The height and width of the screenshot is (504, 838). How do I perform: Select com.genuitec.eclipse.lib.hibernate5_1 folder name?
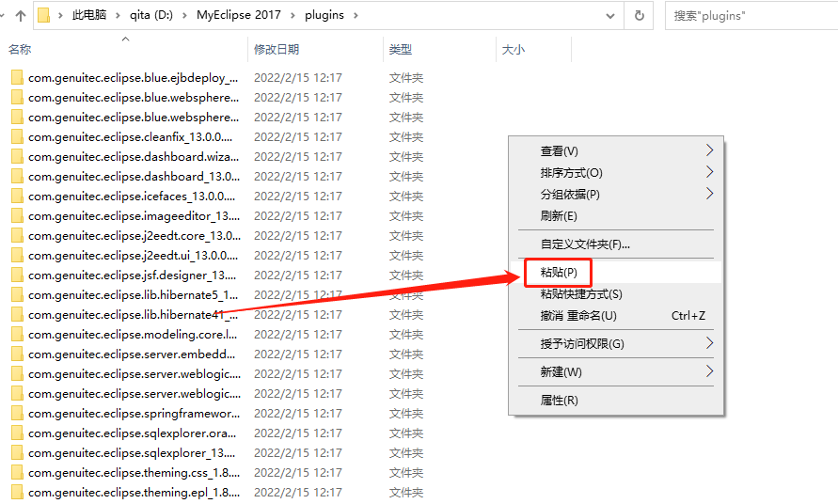pyautogui.click(x=133, y=295)
